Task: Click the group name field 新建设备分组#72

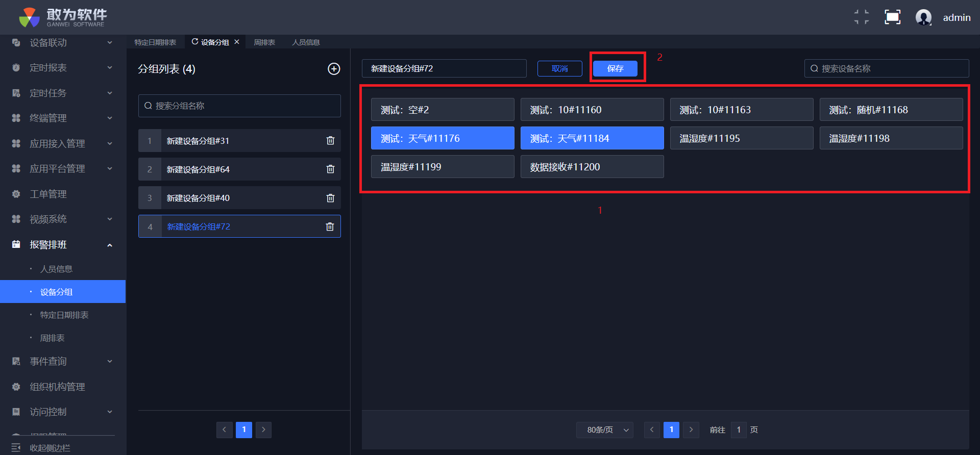Action: 444,68
